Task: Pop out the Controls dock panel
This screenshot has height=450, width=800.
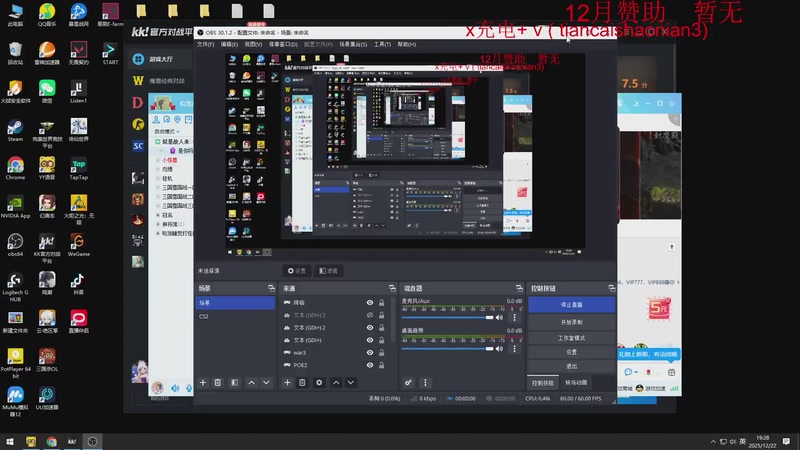Action: 611,288
